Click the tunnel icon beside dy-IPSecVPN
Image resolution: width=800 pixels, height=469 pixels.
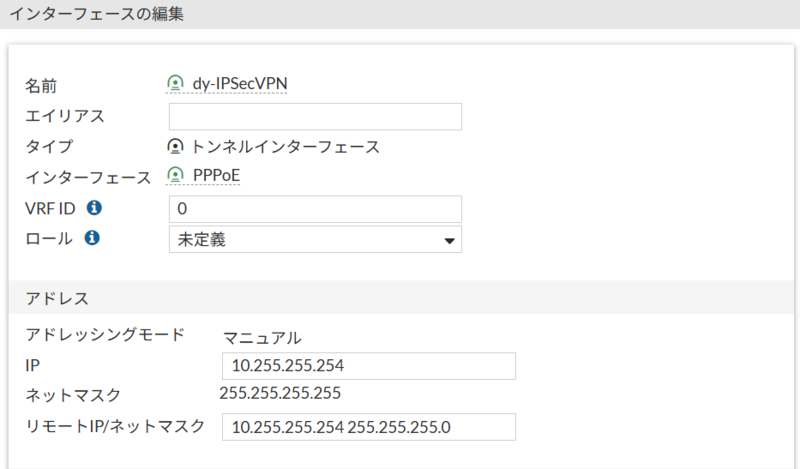[x=175, y=83]
